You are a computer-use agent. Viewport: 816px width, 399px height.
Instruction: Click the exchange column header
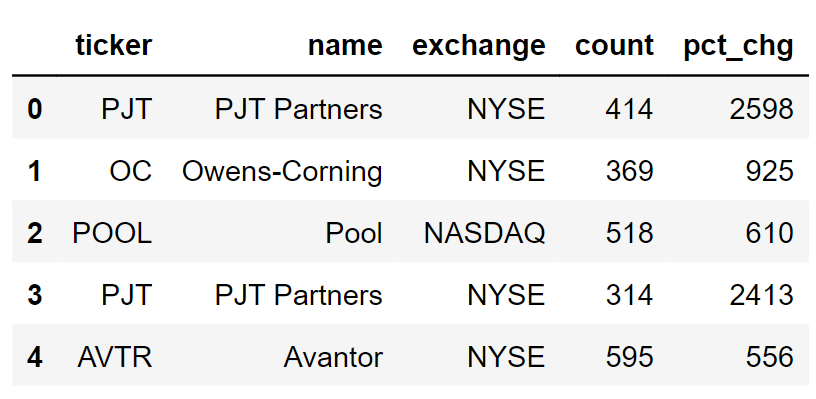[x=478, y=47]
